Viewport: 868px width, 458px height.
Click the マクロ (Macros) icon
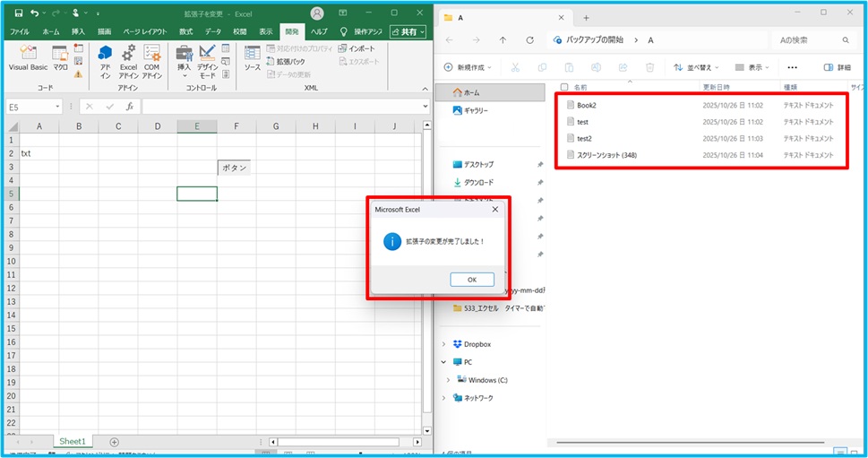click(60, 58)
